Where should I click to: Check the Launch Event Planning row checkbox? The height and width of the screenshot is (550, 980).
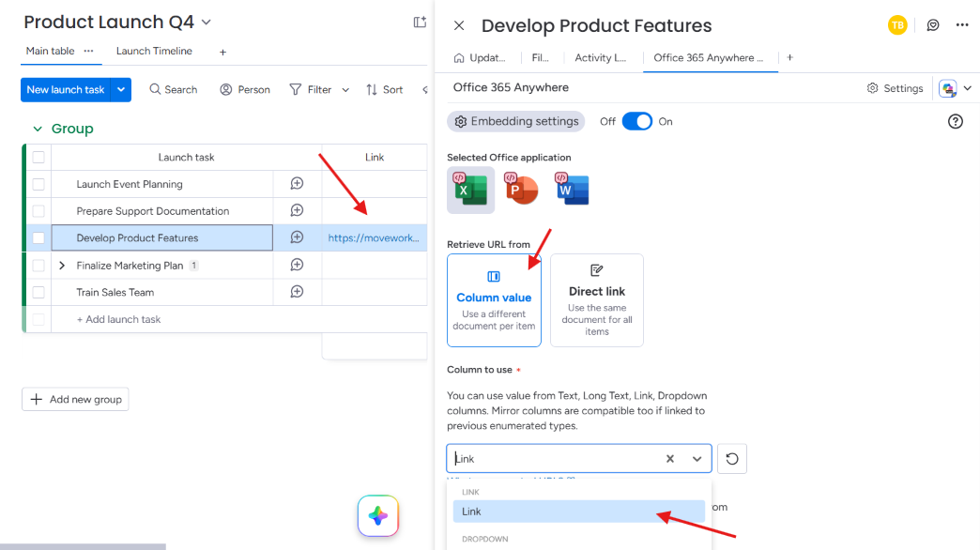pyautogui.click(x=38, y=184)
